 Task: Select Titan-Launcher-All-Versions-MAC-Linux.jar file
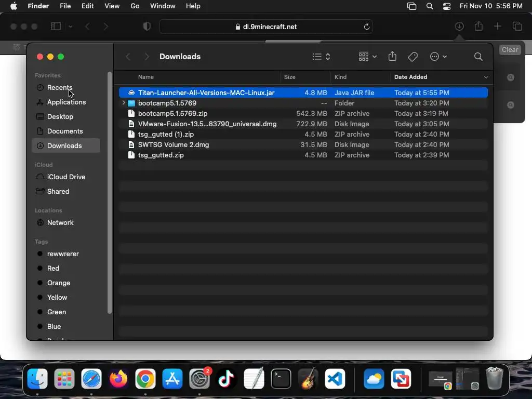coord(303,92)
